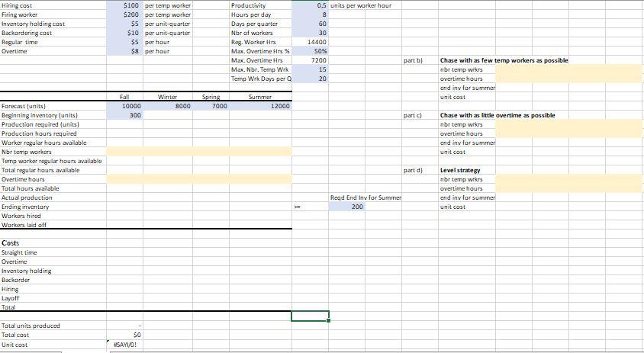
Task: Click the per temp worker label beside $100
Action: [x=168, y=5]
